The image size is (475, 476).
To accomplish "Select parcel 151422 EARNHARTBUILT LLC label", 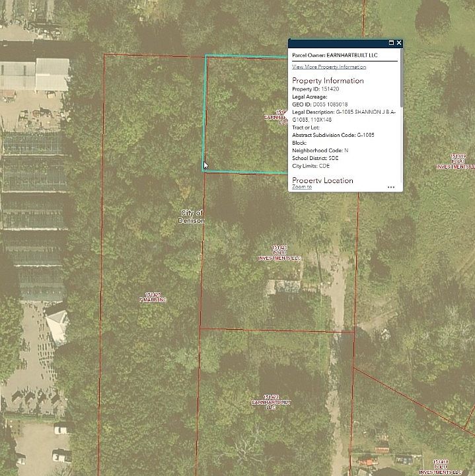I will 271,402.
